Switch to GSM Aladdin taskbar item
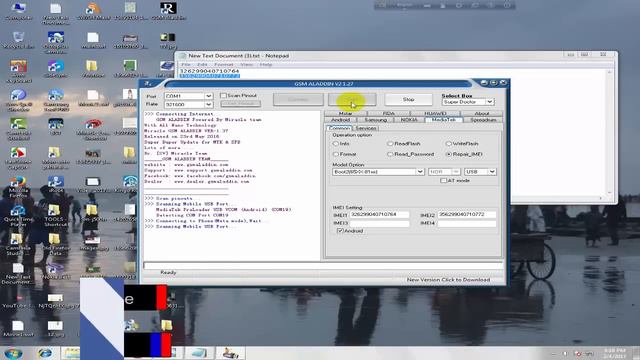 pos(230,353)
